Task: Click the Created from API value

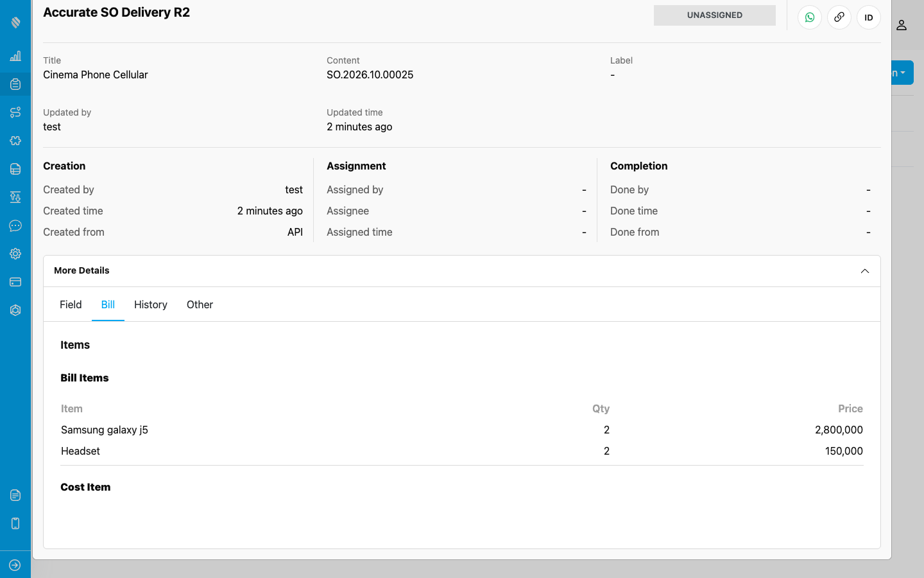Action: [x=295, y=232]
